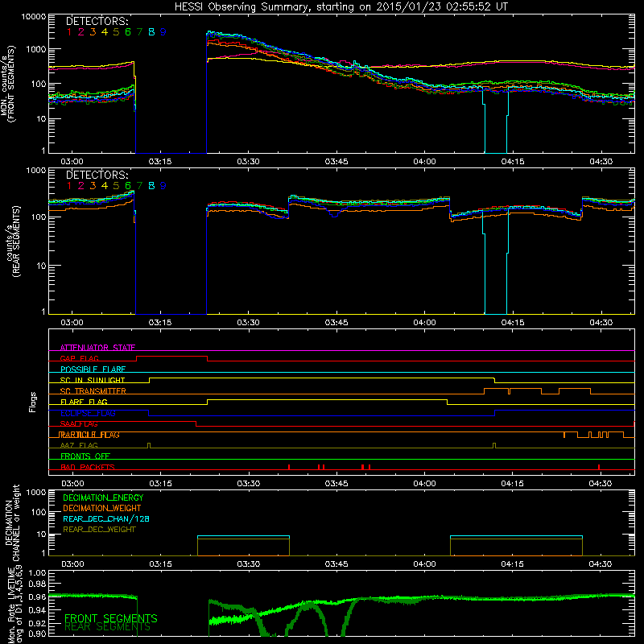644x644 pixels.
Task: Click the PARTICLE_FLAG label
Action: pyautogui.click(x=89, y=435)
